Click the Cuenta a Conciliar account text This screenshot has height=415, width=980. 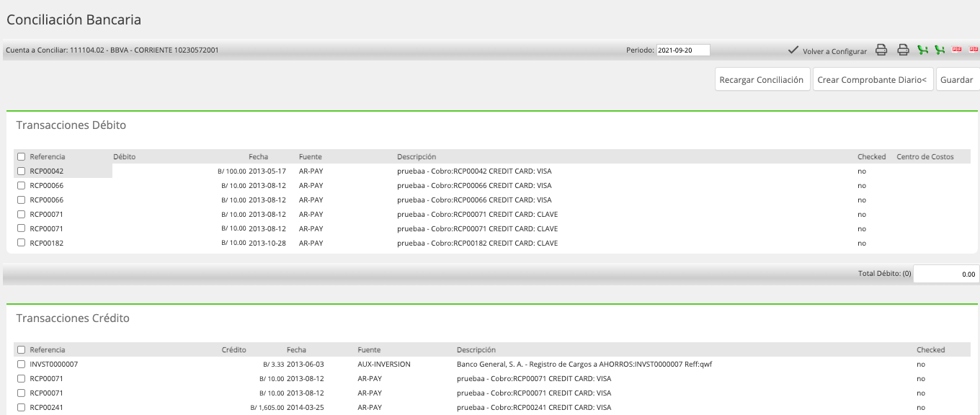(x=112, y=50)
